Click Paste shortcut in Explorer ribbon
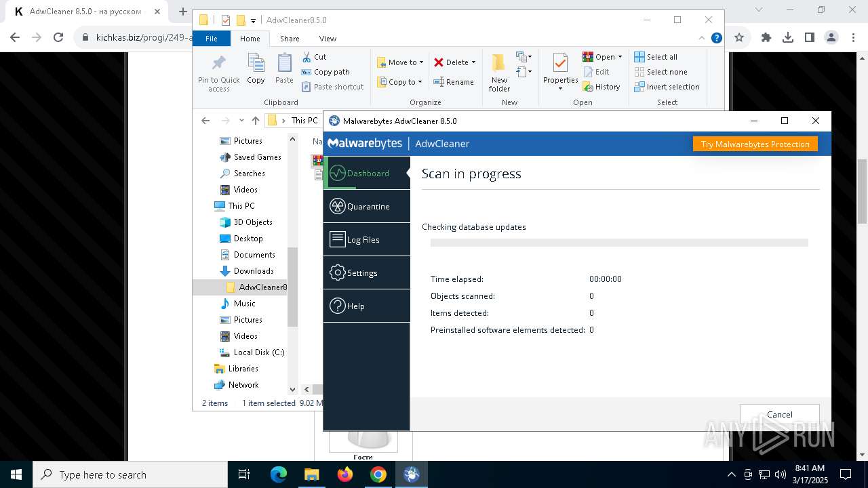Screen dimensions: 868x488 tap(332, 87)
